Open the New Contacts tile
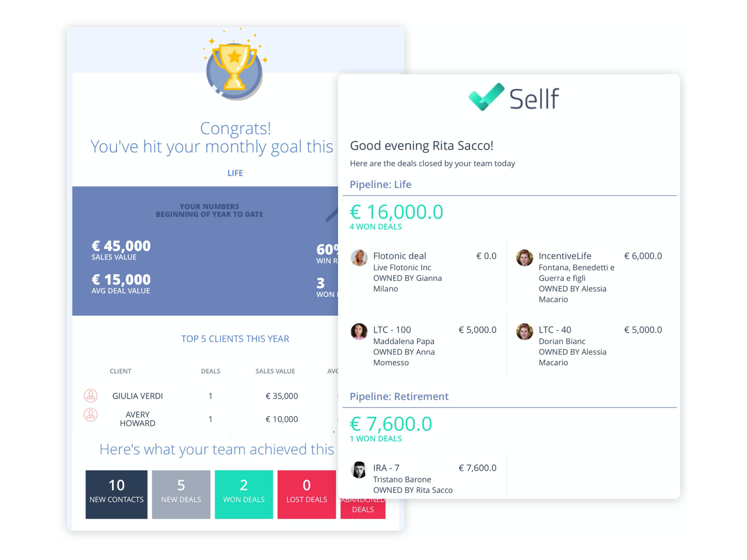Screen dimensions: 747x560 (x=116, y=494)
